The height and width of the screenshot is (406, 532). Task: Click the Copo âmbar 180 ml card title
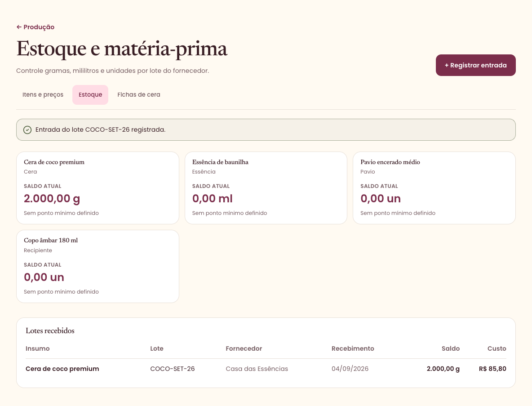pyautogui.click(x=51, y=241)
